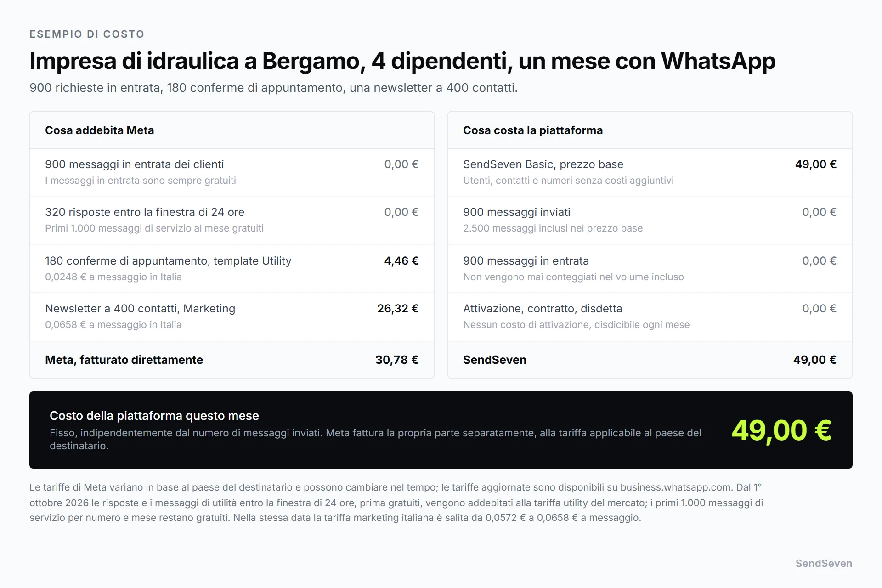Click the description starting 'Fisso, indipendentemente dal numero'
882x588 pixels.
pyautogui.click(x=375, y=439)
